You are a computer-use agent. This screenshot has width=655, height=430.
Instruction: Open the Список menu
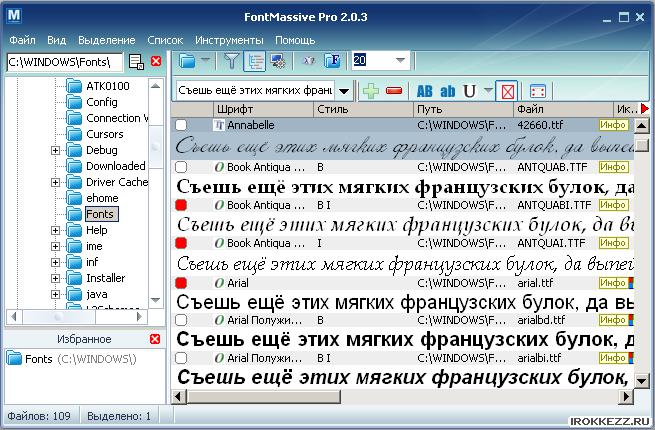click(165, 40)
